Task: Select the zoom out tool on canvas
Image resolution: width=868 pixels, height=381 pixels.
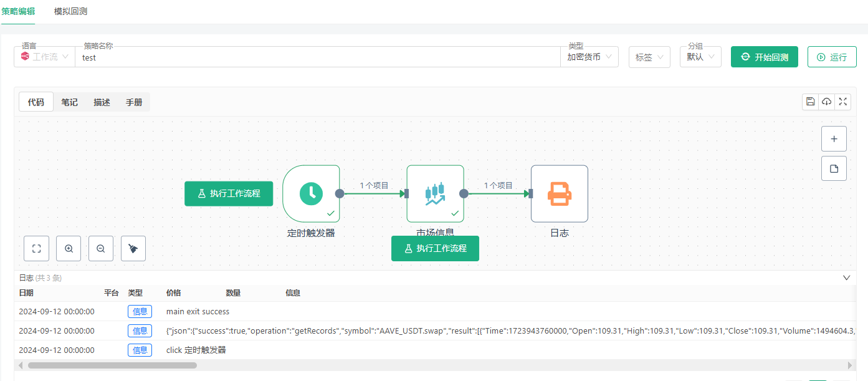Action: 101,248
